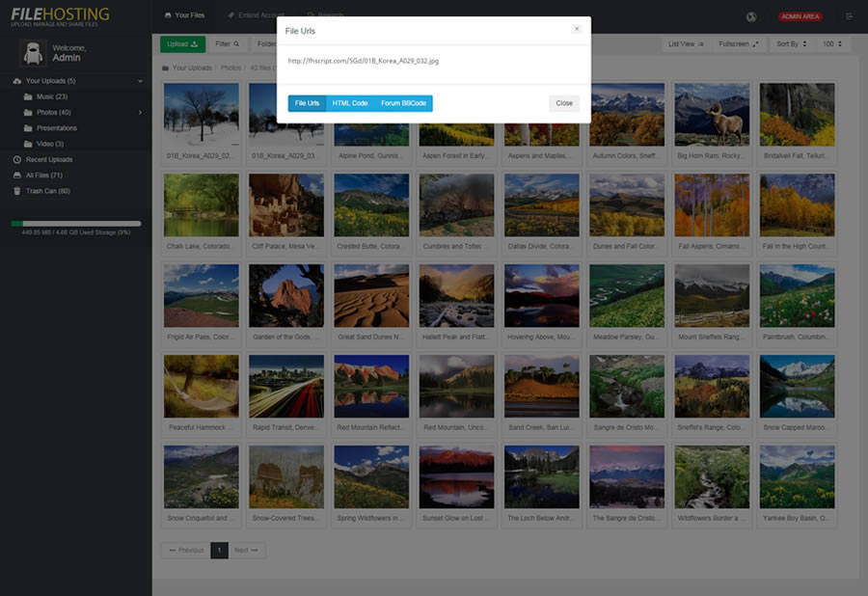The image size is (868, 596).
Task: Click the FileHosting logo
Action: pyautogui.click(x=61, y=16)
